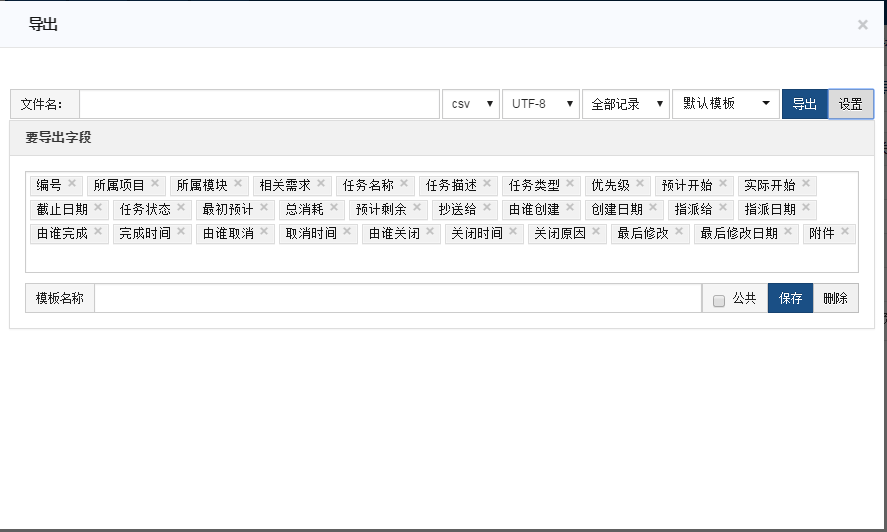Close the 导出 dialog
The image size is (887, 532).
click(x=863, y=25)
